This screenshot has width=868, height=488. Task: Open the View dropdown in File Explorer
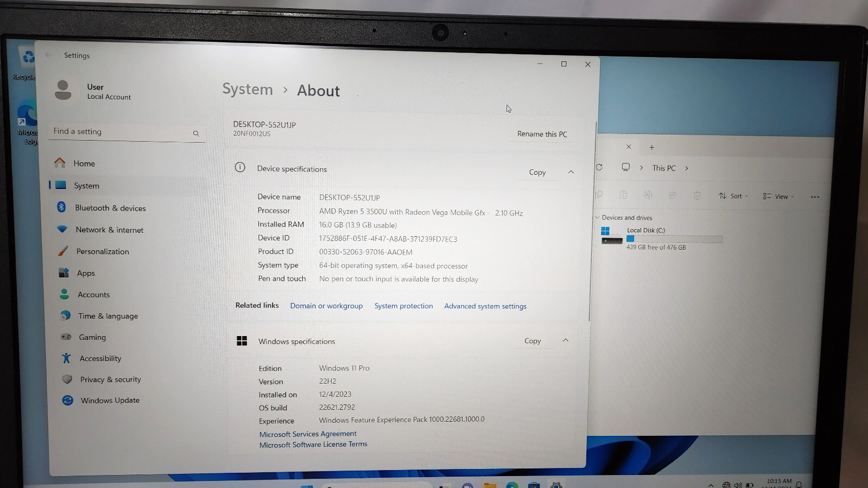click(778, 197)
